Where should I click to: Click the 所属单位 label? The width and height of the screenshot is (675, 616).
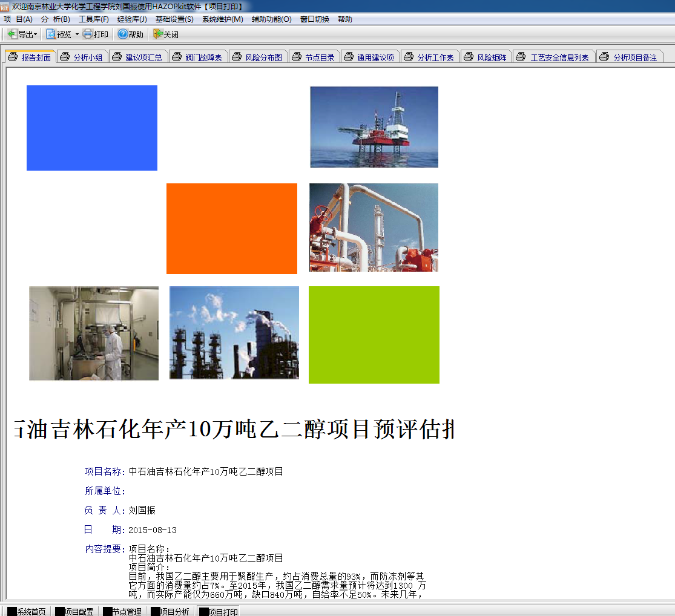coord(105,491)
